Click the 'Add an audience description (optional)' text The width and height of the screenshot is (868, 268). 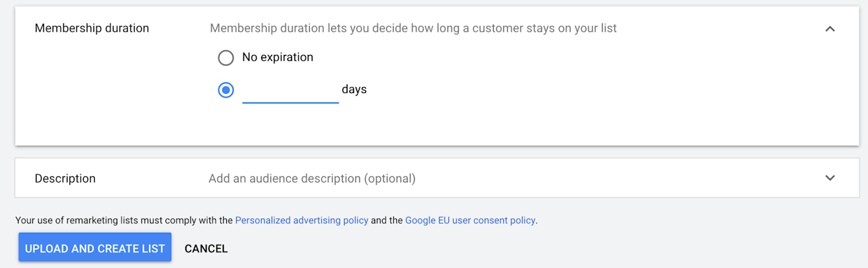[x=312, y=179]
